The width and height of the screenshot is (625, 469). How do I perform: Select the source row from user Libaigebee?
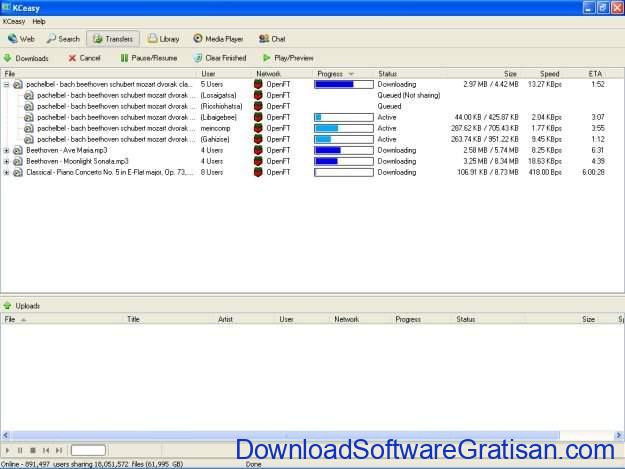click(x=312, y=117)
